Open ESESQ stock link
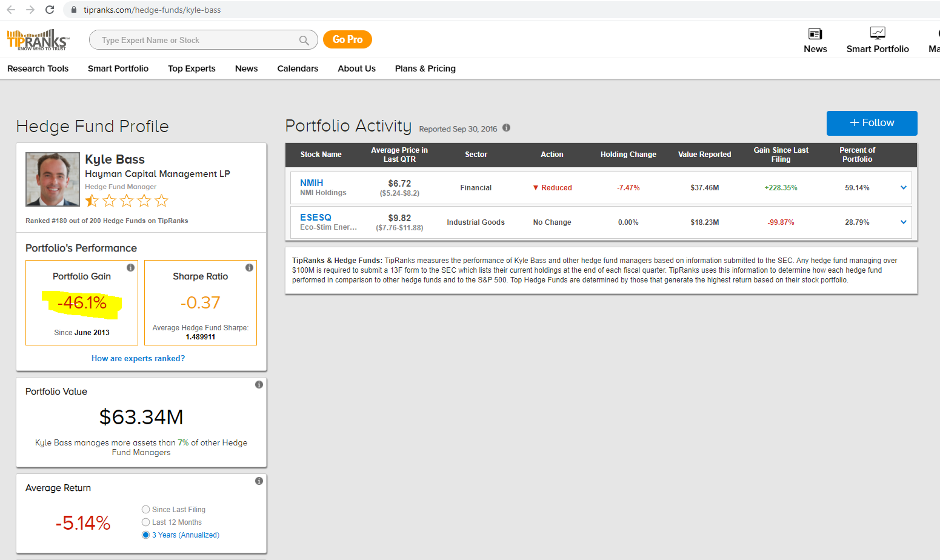The height and width of the screenshot is (560, 940). click(316, 218)
